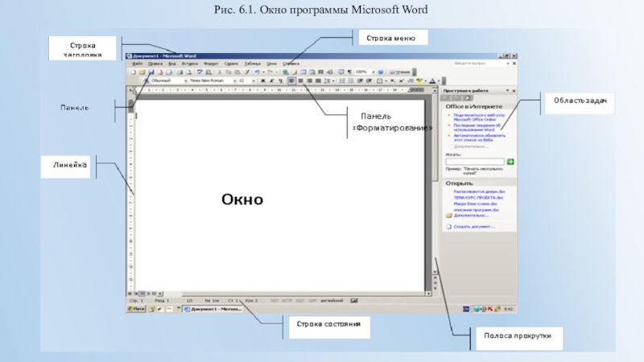Open the Вставка menu

coord(190,64)
